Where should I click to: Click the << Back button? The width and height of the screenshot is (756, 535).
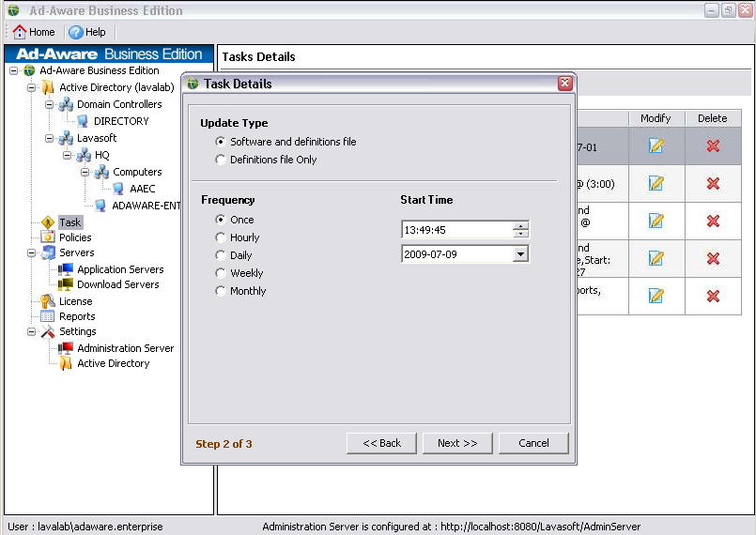click(x=381, y=443)
